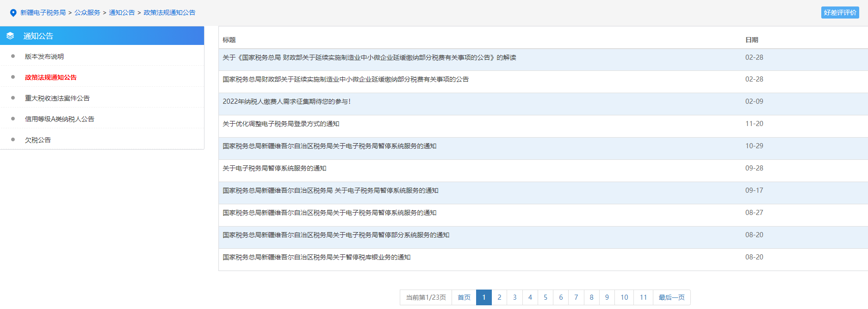Click the 日期 column header

(752, 40)
